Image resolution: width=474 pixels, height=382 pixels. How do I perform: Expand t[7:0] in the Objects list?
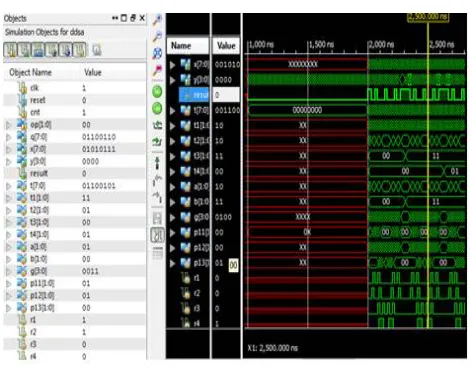pyautogui.click(x=8, y=186)
